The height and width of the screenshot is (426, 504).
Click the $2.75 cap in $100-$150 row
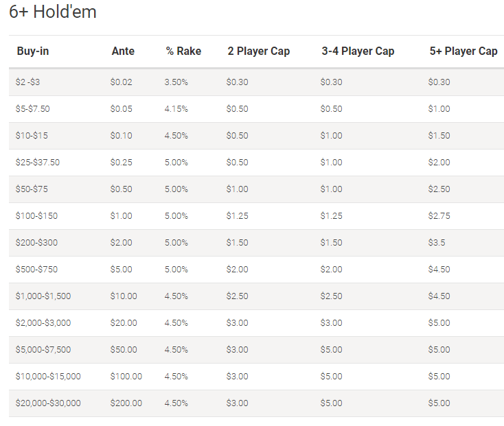click(x=439, y=215)
